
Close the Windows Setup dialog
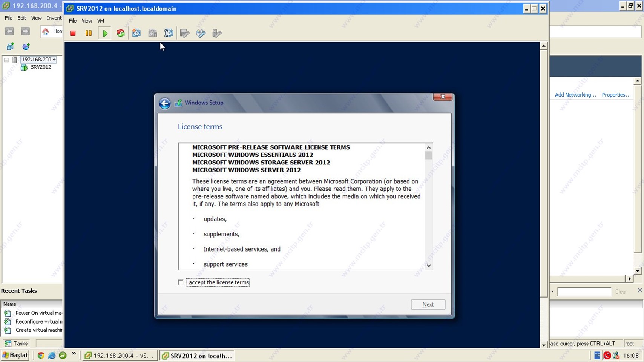[443, 97]
